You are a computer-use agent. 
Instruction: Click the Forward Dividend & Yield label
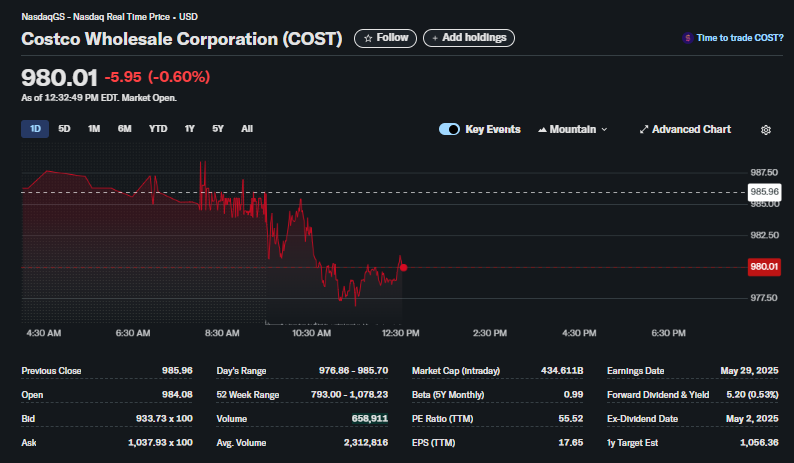(x=658, y=395)
